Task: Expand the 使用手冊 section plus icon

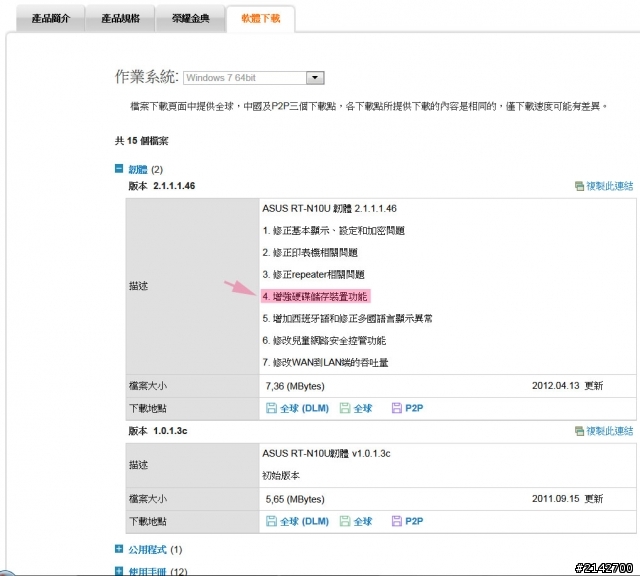Action: tap(119, 571)
